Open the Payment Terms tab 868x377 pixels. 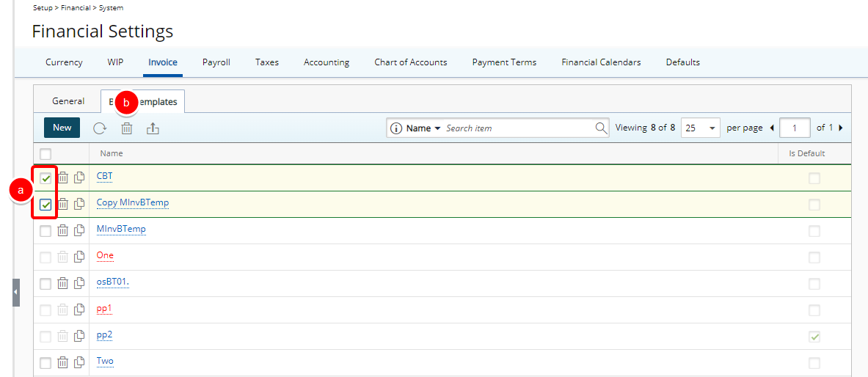pos(504,62)
